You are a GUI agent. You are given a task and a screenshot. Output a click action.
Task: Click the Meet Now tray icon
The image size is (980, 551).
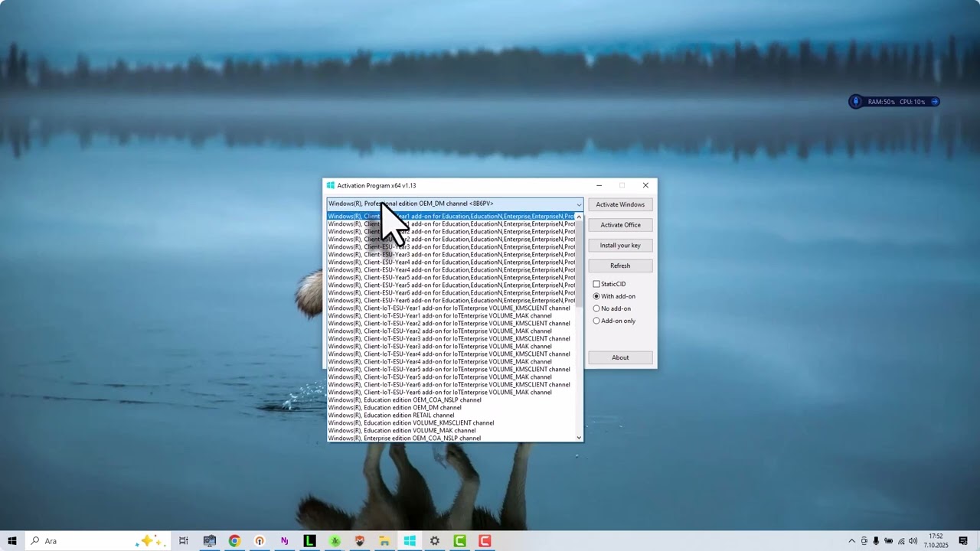864,541
